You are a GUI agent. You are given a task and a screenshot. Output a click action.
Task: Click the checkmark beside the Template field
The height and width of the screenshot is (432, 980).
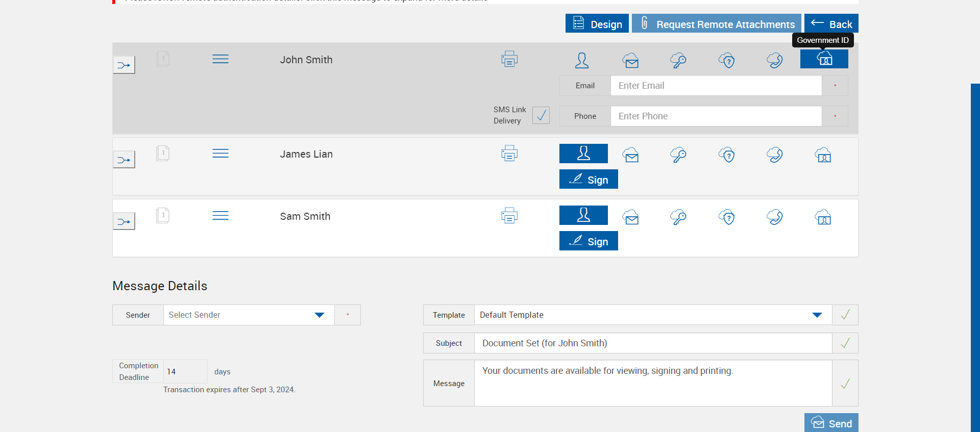coord(845,315)
